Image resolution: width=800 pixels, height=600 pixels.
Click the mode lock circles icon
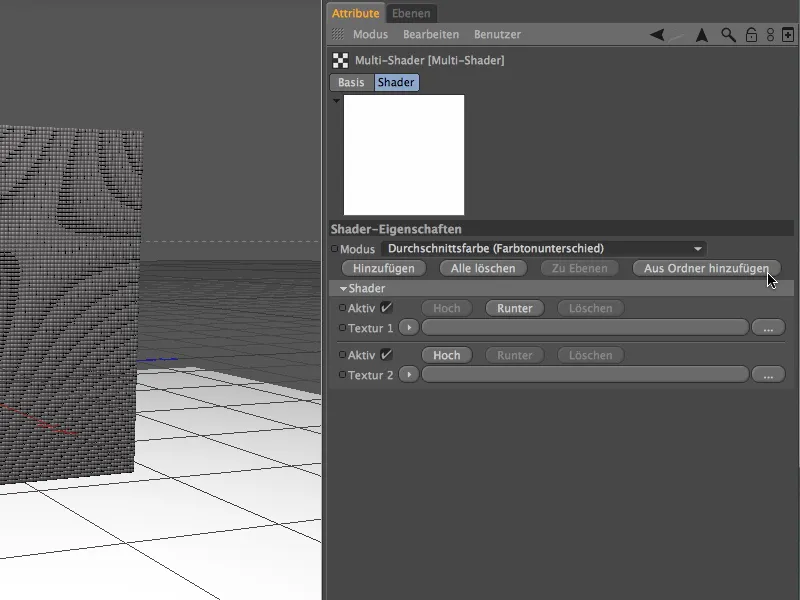click(770, 35)
